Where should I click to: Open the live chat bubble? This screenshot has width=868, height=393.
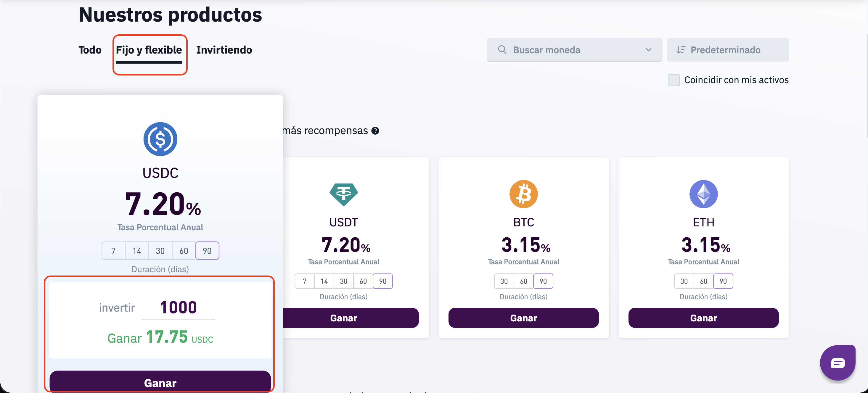click(837, 363)
